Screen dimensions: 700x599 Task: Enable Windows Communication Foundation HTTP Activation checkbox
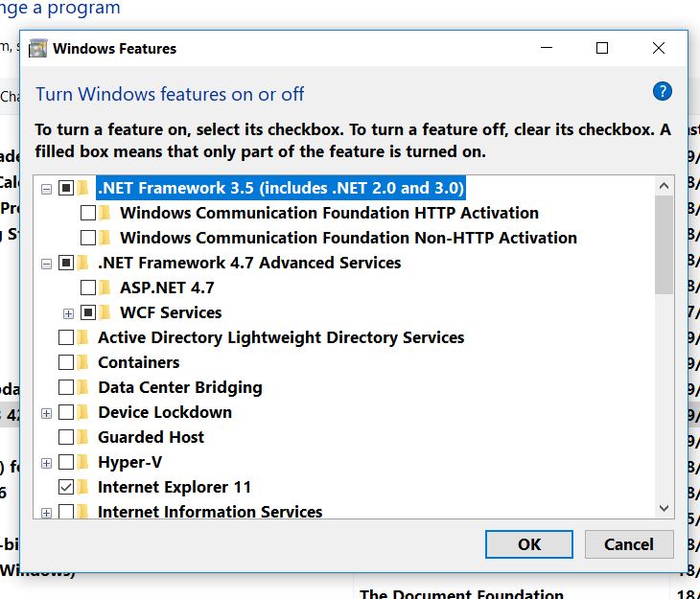coord(88,213)
